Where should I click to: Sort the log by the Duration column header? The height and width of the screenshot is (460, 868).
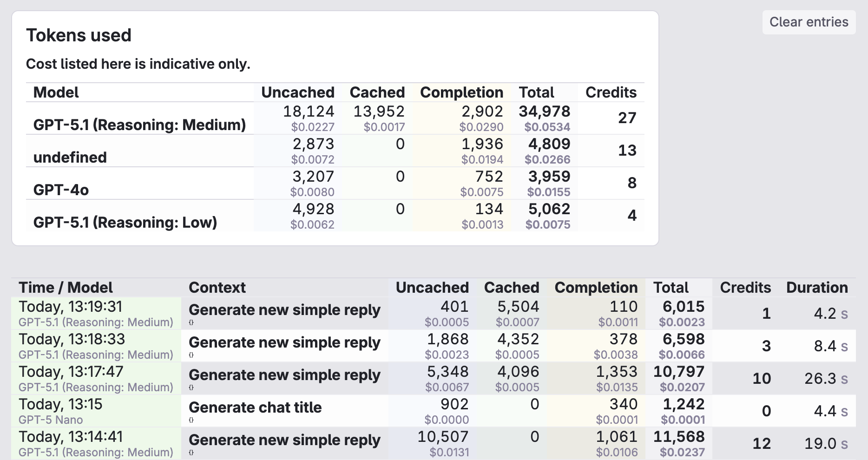click(817, 287)
